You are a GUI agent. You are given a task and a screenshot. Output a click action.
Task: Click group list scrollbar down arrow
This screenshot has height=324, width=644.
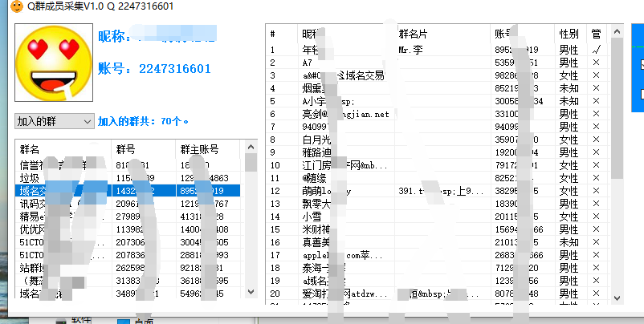pos(251,291)
